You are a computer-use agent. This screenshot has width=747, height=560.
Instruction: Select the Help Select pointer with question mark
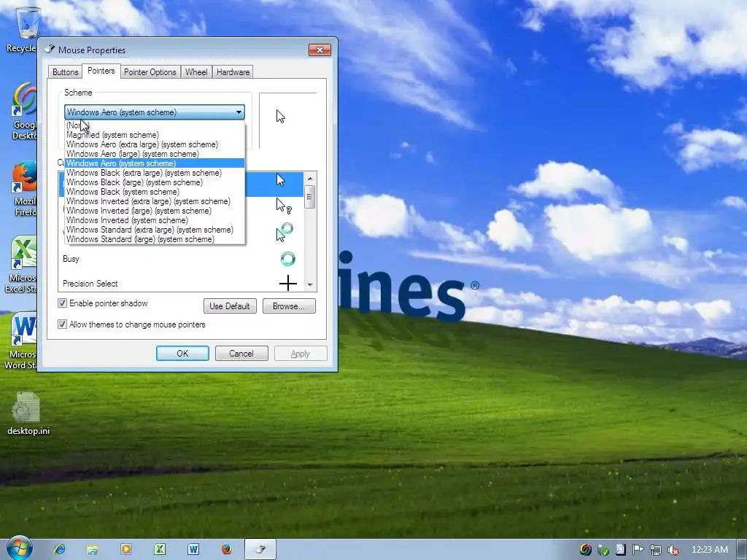[284, 206]
